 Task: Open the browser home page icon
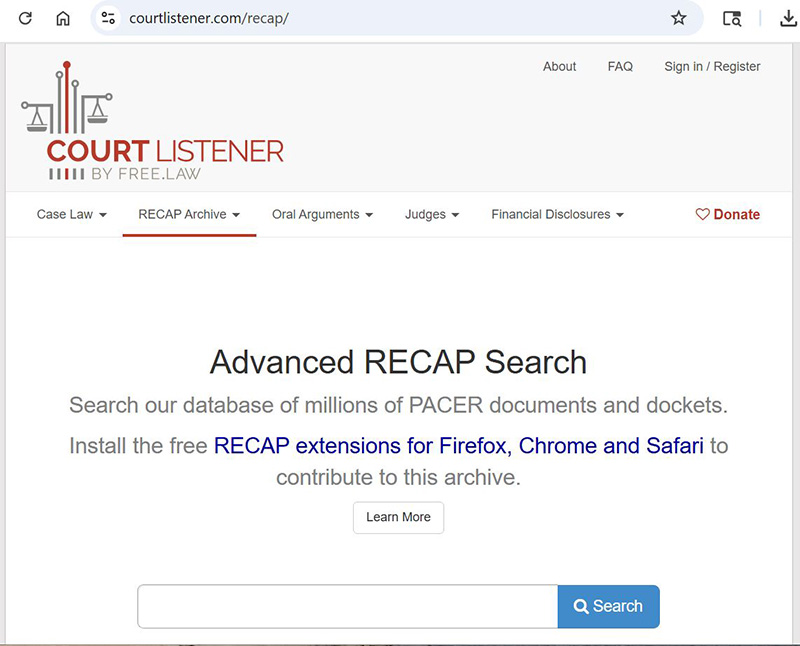[x=63, y=17]
